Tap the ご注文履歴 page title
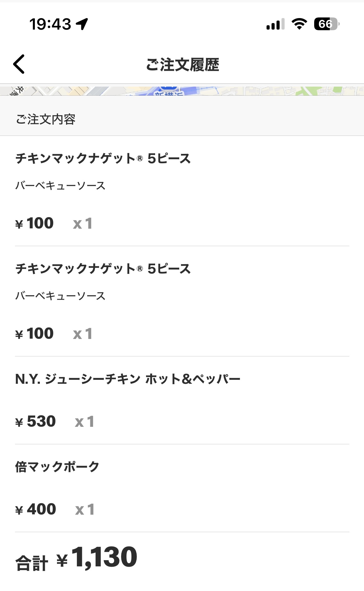364x591 pixels. coord(182,64)
